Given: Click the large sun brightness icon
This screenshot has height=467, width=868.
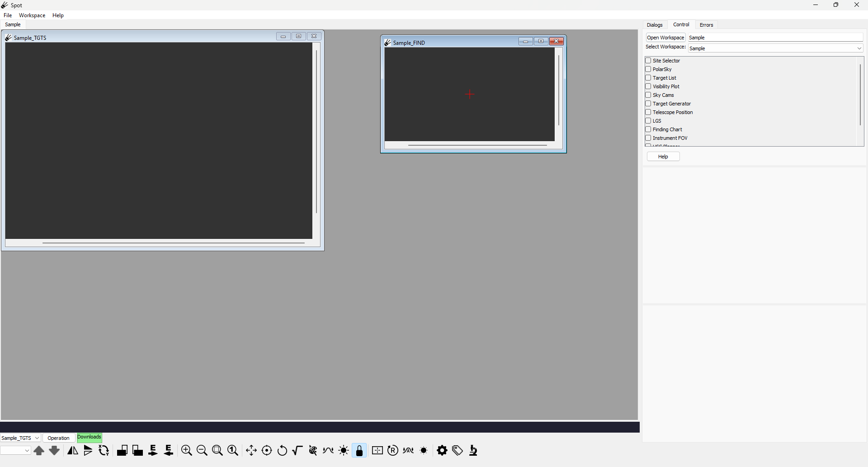Looking at the screenshot, I should point(344,451).
